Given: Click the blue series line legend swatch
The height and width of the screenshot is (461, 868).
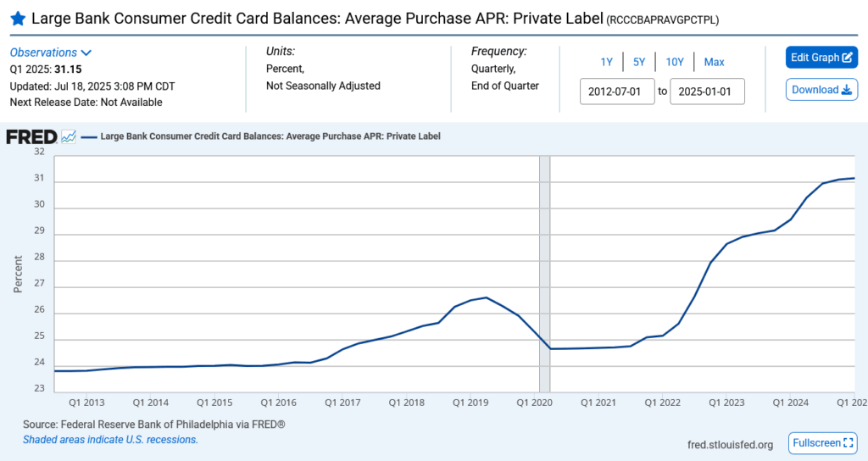Looking at the screenshot, I should (88, 136).
